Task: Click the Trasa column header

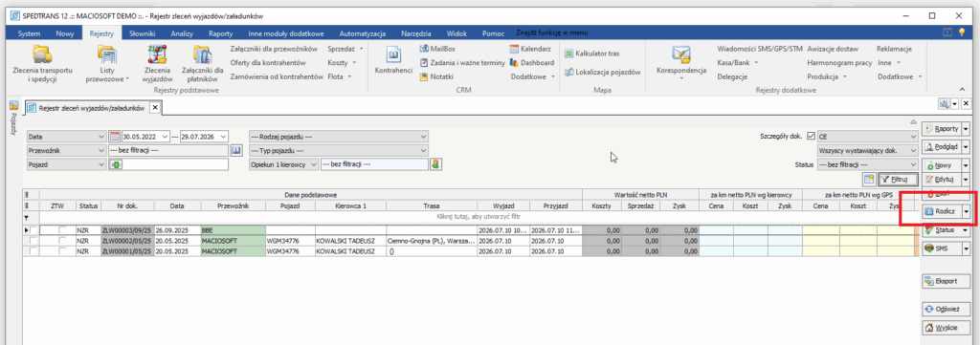Action: point(432,205)
